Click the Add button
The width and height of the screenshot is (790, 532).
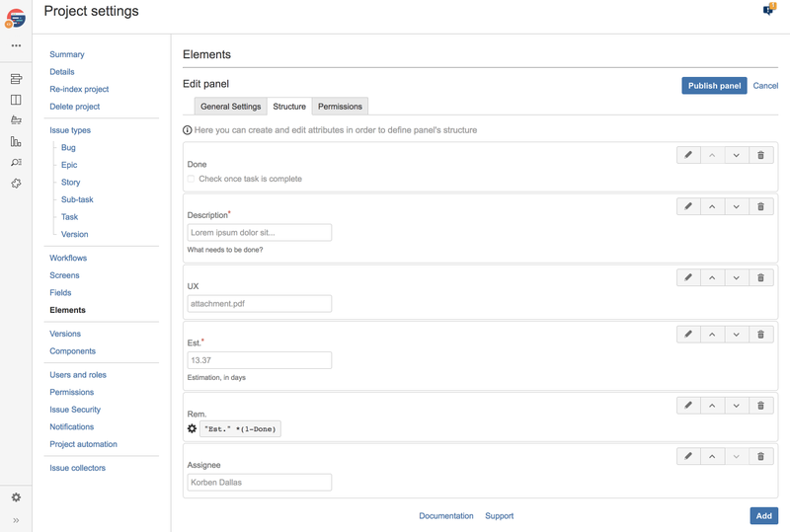763,515
